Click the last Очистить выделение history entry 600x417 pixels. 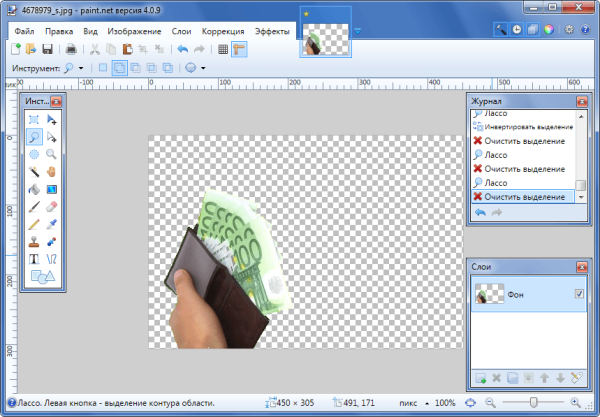coord(523,198)
